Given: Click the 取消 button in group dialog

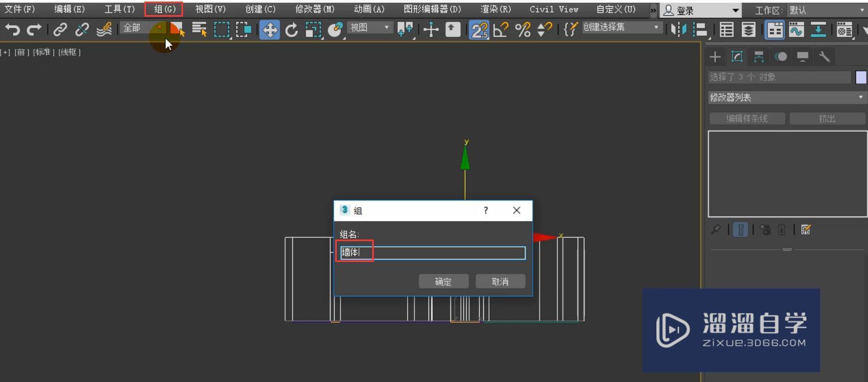Looking at the screenshot, I should (x=500, y=282).
